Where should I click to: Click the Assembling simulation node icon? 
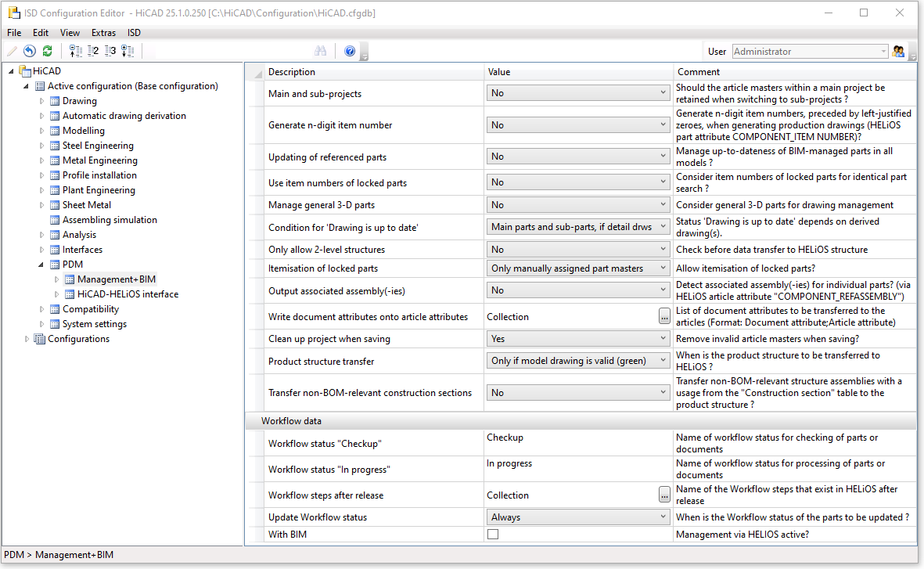coord(55,220)
